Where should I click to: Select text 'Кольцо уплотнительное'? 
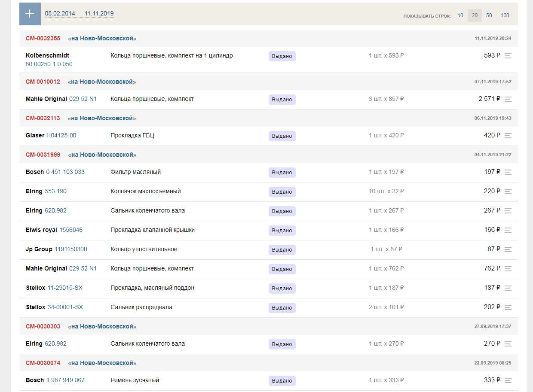point(144,249)
